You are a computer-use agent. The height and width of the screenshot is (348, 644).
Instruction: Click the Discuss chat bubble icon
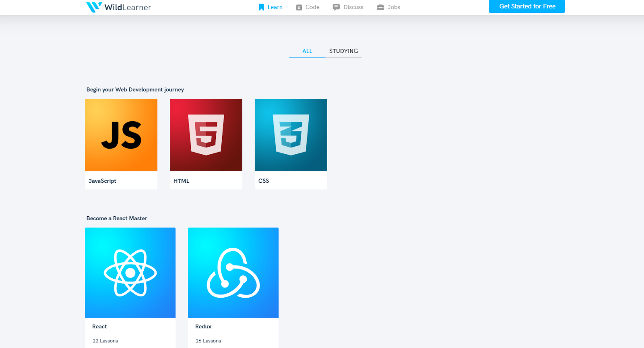pyautogui.click(x=336, y=7)
